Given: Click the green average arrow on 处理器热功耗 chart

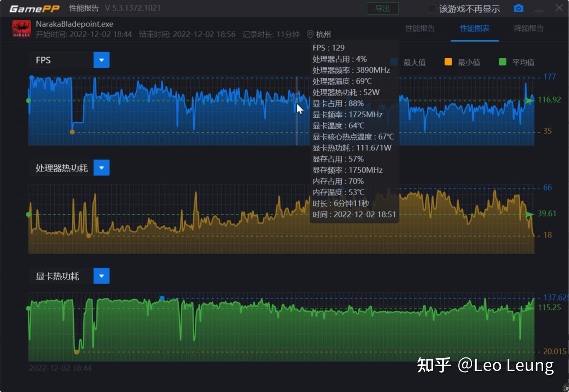Looking at the screenshot, I should 530,213.
